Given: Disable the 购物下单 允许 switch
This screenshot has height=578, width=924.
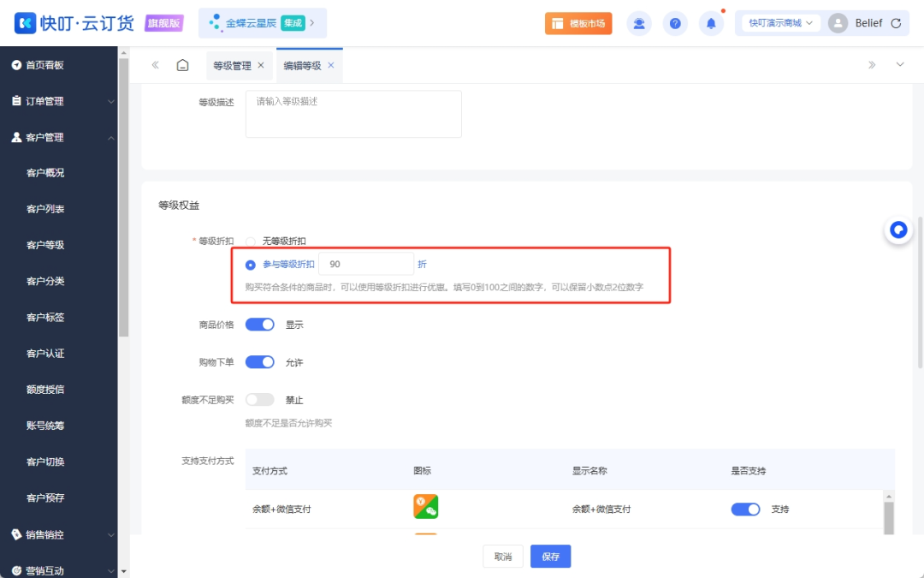Looking at the screenshot, I should click(x=259, y=361).
